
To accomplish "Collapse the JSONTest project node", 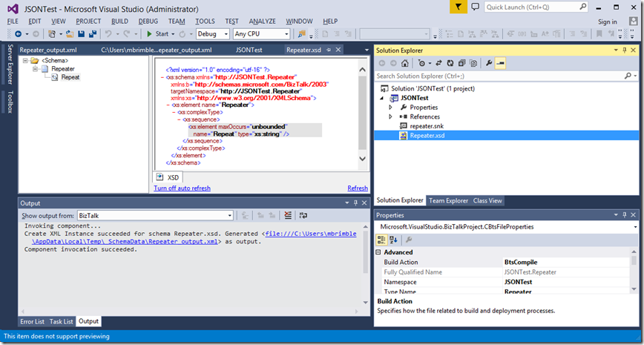I will pyautogui.click(x=382, y=98).
